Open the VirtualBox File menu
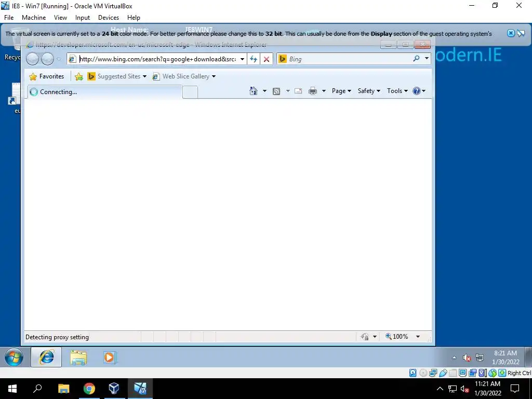The width and height of the screenshot is (532, 399). 9,18
